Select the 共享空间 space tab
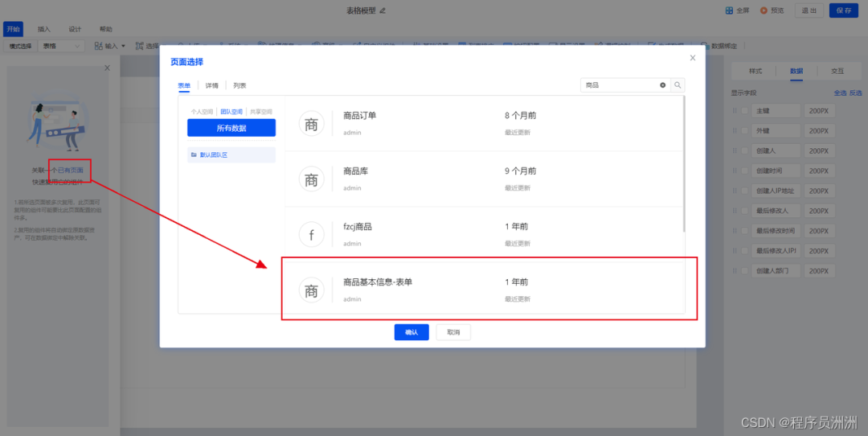This screenshot has width=868, height=436. pos(260,111)
